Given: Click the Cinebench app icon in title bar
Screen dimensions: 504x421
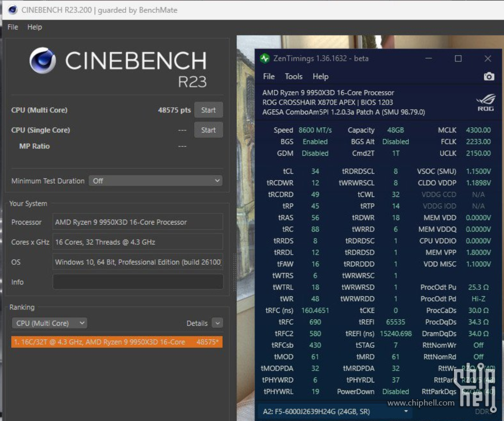Looking at the screenshot, I should (12, 10).
